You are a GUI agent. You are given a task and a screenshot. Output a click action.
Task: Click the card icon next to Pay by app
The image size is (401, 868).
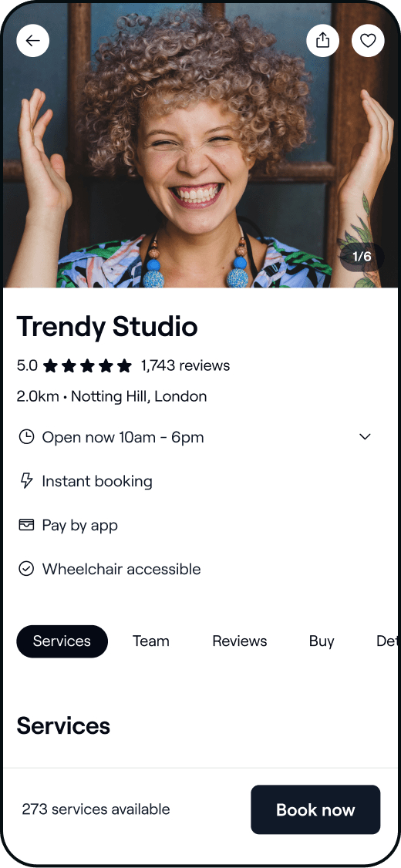(26, 525)
